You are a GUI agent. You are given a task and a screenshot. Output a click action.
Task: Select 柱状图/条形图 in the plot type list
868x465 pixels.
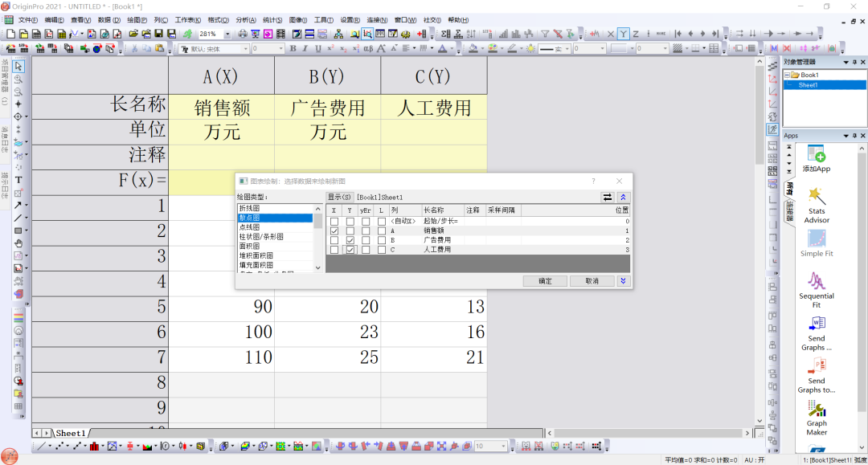point(261,237)
